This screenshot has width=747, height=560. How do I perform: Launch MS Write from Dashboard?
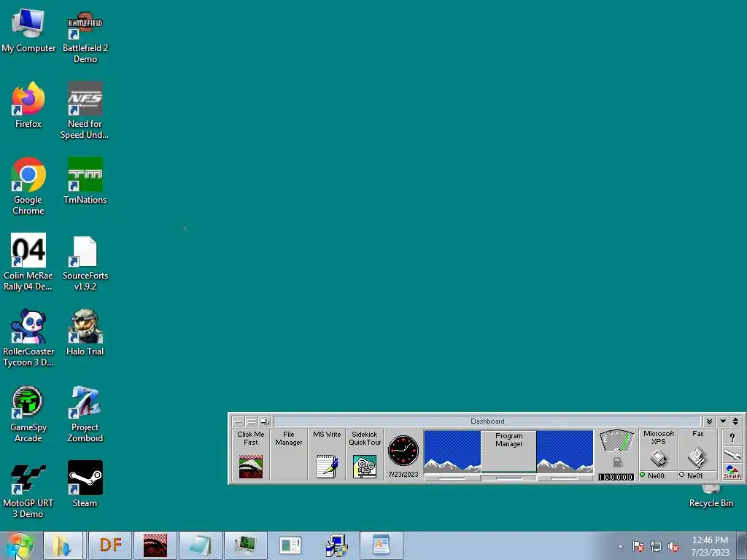[327, 455]
